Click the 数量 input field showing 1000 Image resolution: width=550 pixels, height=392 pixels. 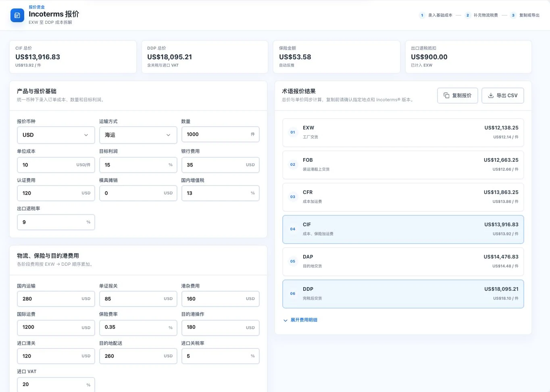tap(221, 134)
